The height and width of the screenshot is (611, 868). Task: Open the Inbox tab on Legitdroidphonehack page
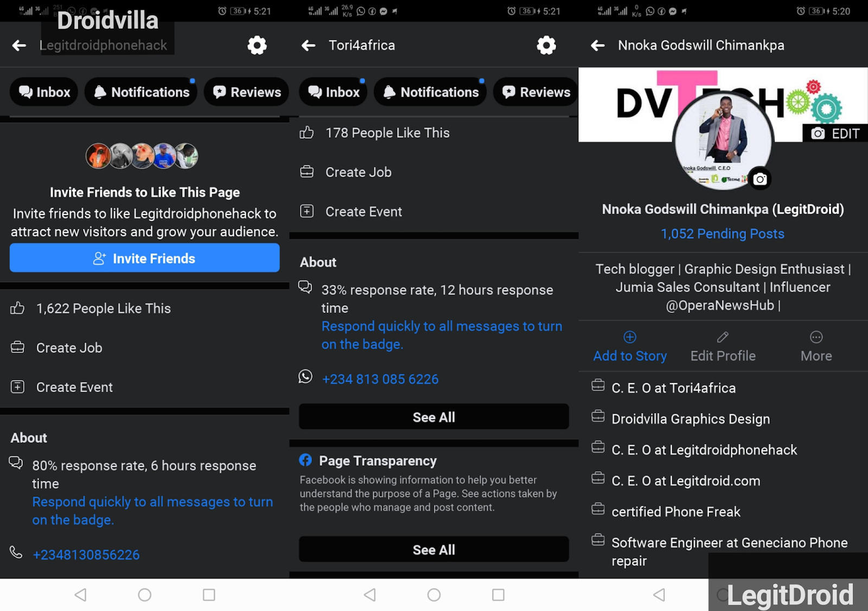coord(44,92)
